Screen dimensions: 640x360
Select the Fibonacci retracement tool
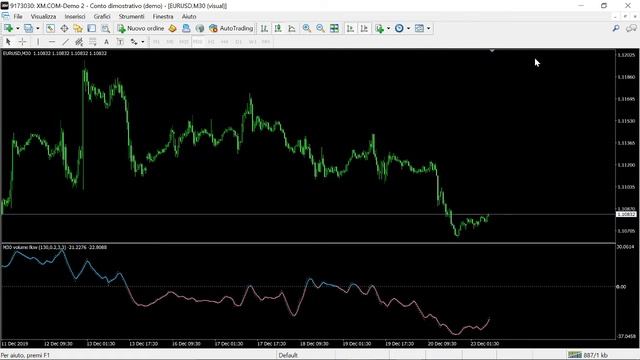[93, 42]
